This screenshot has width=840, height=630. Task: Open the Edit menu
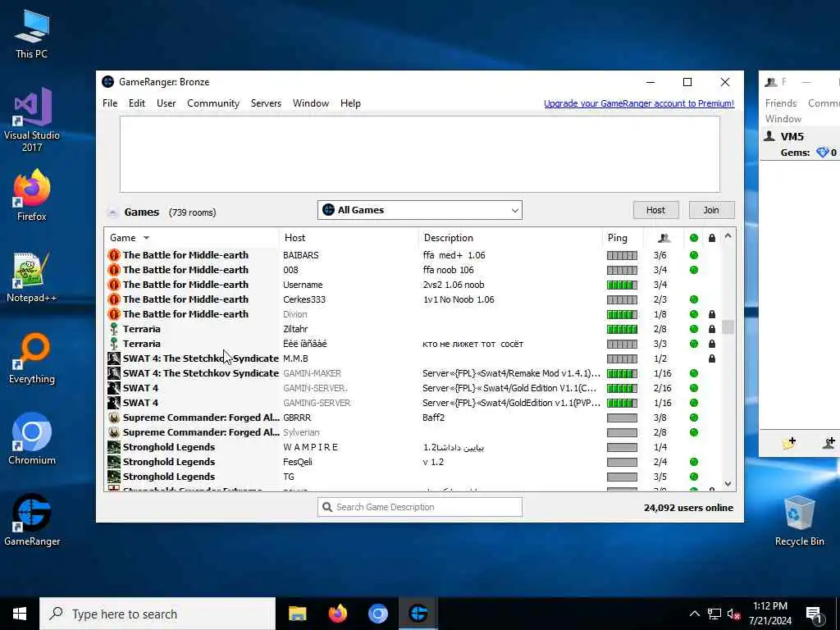(x=137, y=103)
